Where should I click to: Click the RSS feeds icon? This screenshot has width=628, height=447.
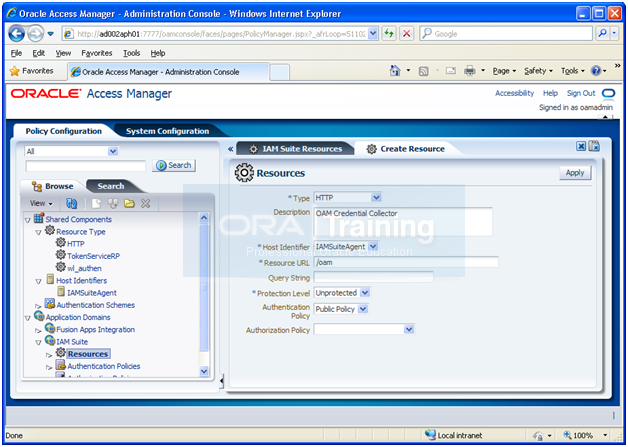coord(423,71)
